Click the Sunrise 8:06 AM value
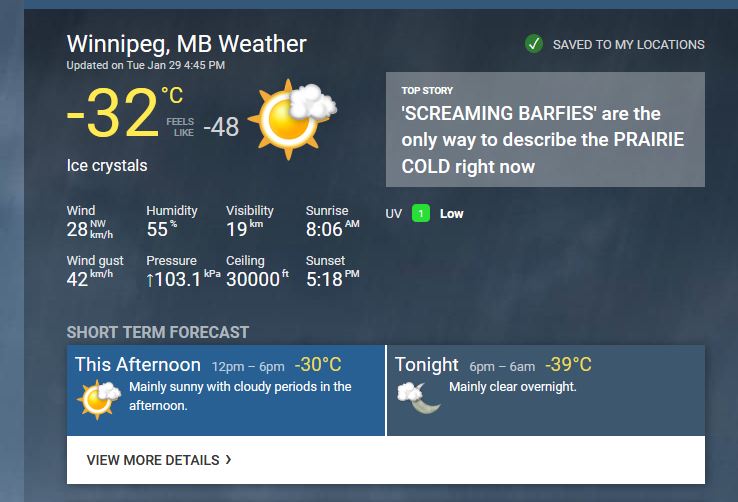Viewport: 738px width, 502px height. pyautogui.click(x=332, y=229)
